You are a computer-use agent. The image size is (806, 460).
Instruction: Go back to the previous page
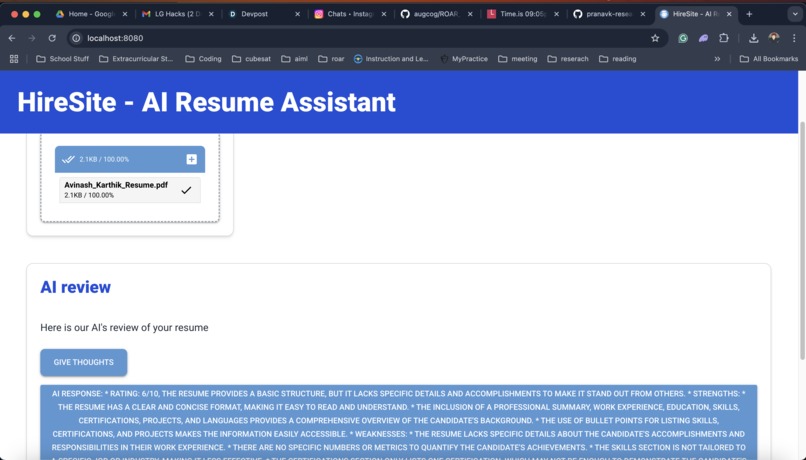pos(12,38)
